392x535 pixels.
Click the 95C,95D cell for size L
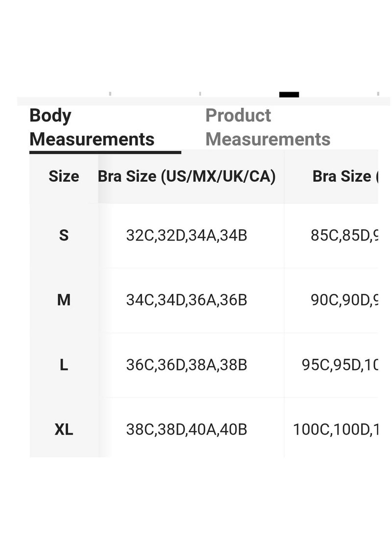tap(340, 365)
